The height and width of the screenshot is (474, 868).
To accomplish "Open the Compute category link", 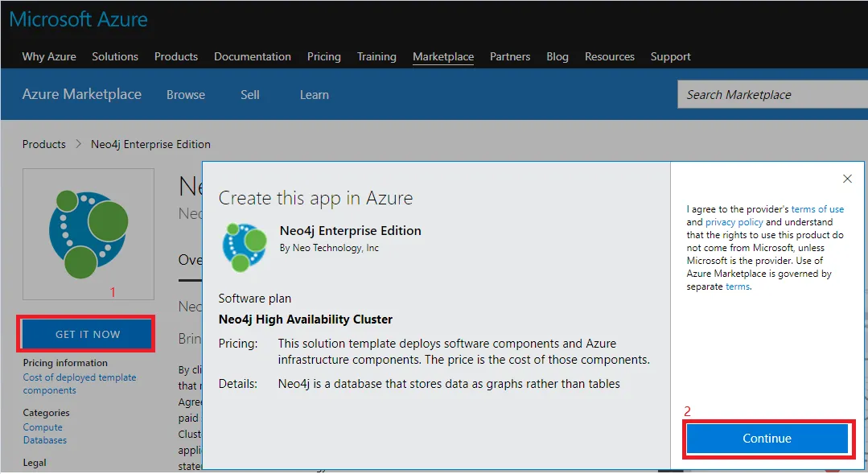I will (43, 427).
